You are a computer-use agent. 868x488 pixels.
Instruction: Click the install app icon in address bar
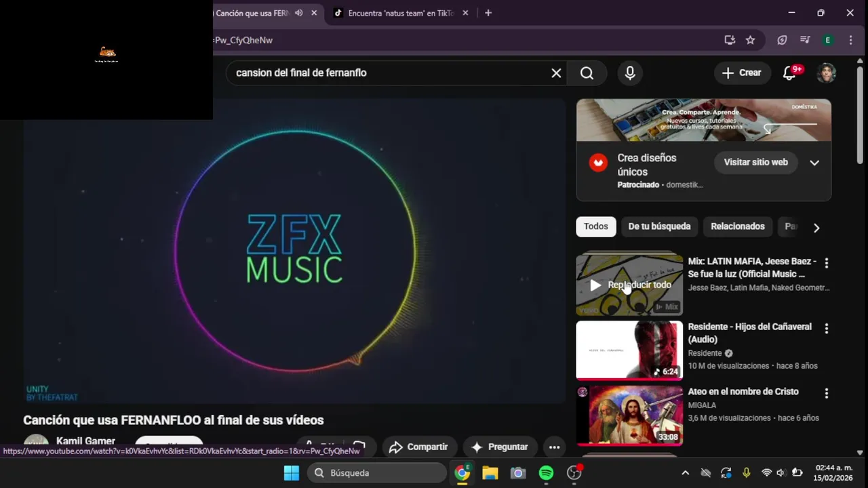(730, 40)
